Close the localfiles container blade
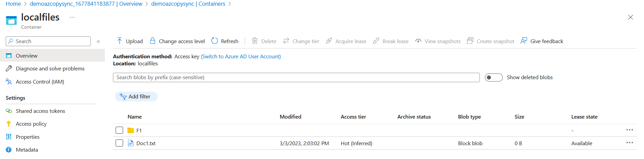The height and width of the screenshot is (159, 644). point(631,17)
